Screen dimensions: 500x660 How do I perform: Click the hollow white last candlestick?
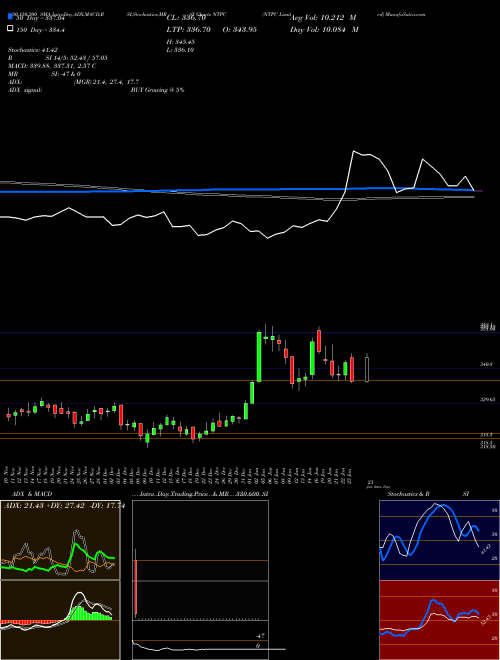pos(367,369)
